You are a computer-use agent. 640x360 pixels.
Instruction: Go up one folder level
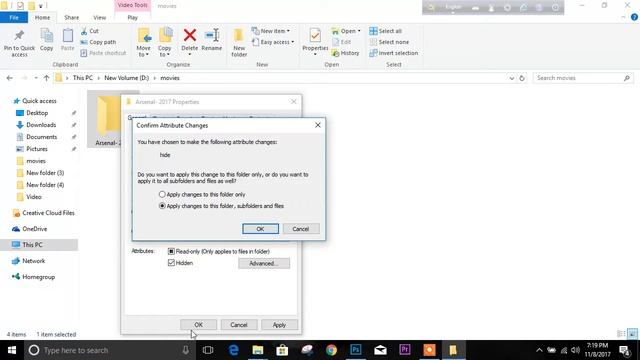click(46, 78)
